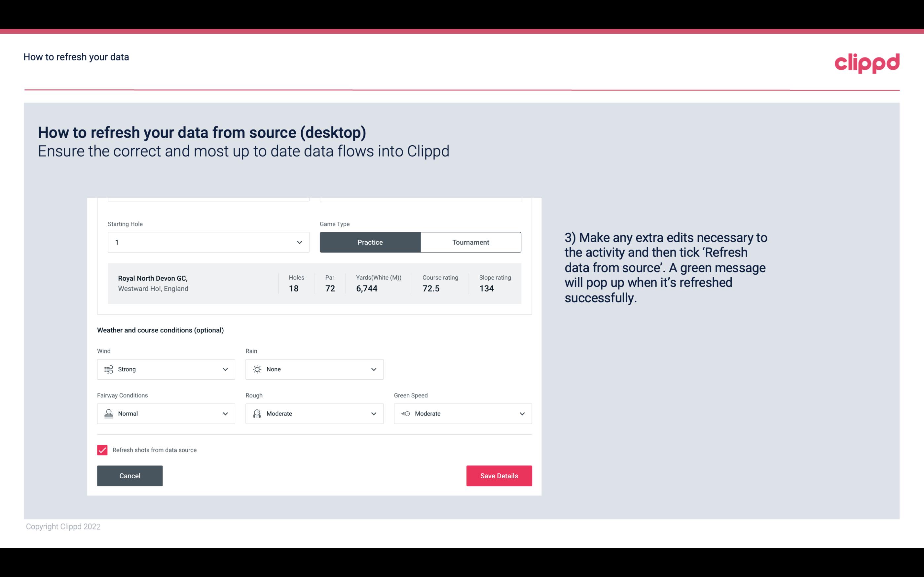This screenshot has height=577, width=924.
Task: Expand the Green Speed dropdown
Action: click(522, 414)
